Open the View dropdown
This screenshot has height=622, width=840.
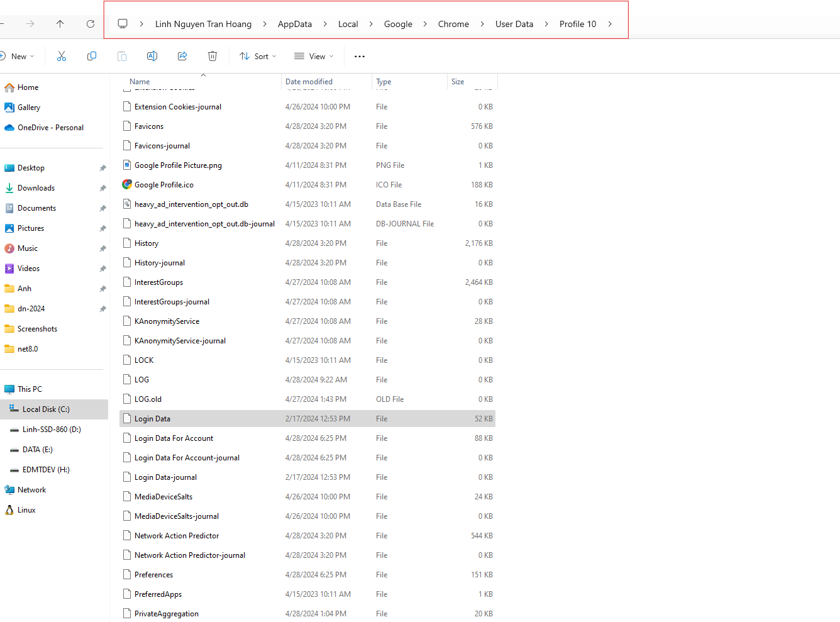314,57
